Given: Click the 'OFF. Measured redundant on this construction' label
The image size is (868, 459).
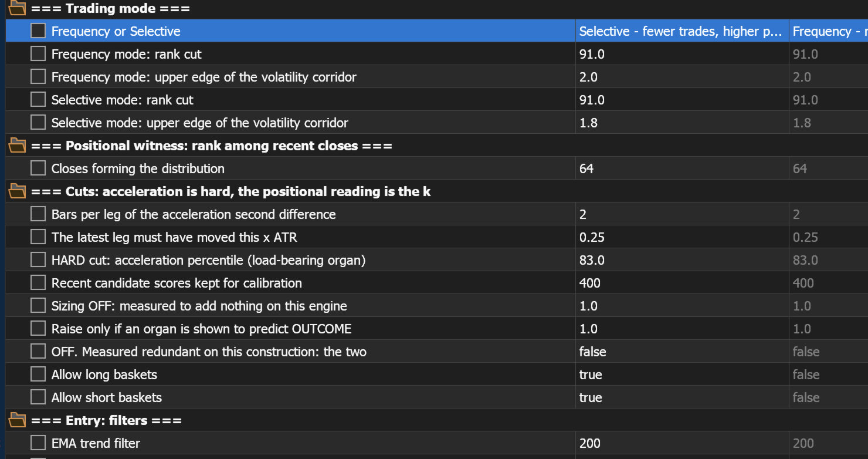Looking at the screenshot, I should (209, 352).
